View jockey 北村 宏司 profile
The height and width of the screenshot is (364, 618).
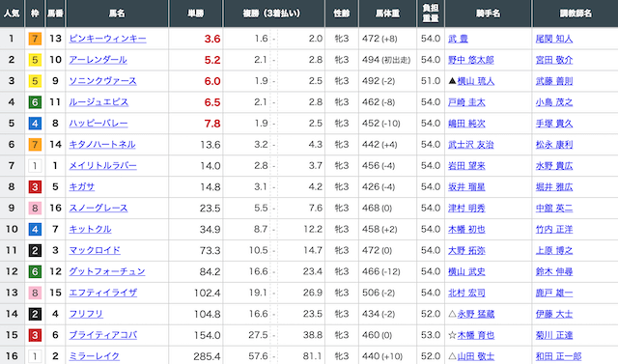(466, 294)
